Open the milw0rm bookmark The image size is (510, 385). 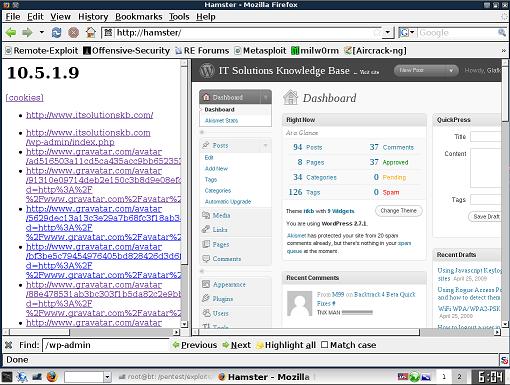[315, 51]
